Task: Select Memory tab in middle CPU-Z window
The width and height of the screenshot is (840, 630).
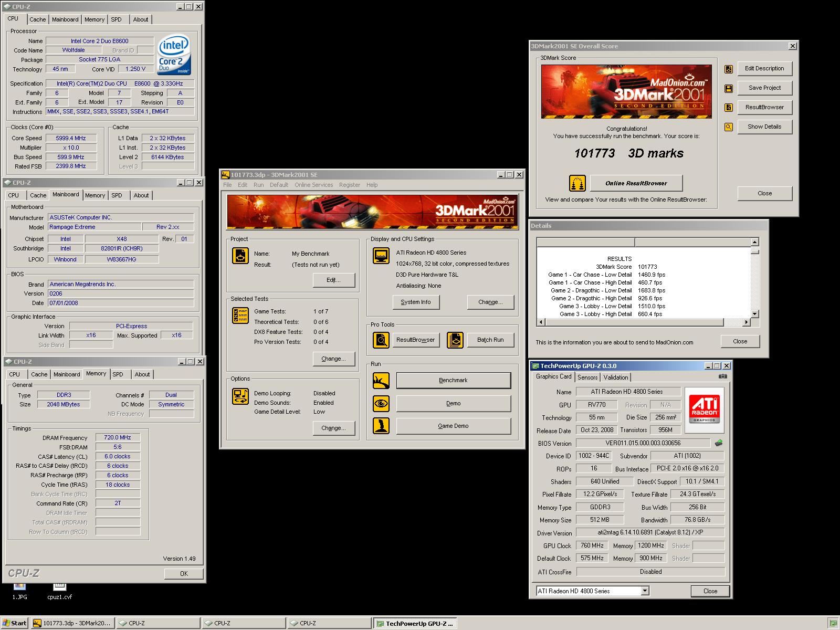Action: point(95,195)
